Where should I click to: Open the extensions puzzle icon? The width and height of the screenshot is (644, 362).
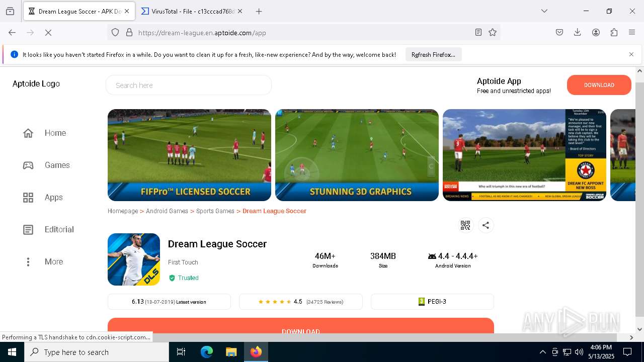[x=614, y=32]
